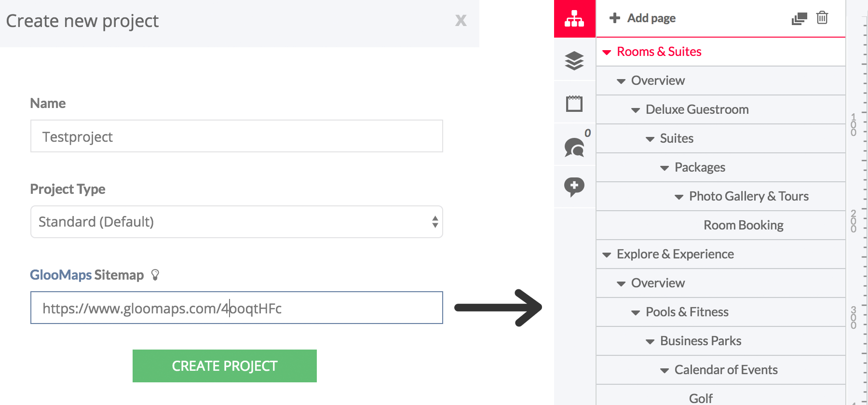Select the notepad icon in sidebar

pos(574,103)
